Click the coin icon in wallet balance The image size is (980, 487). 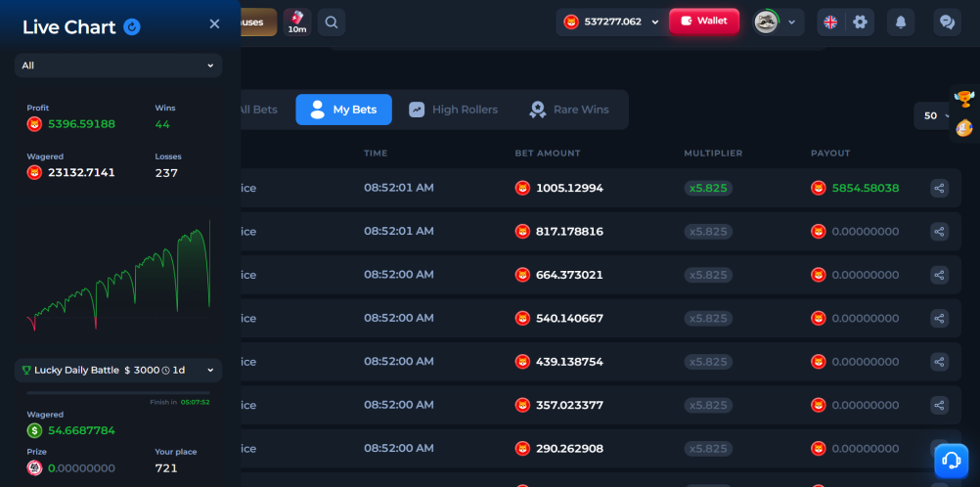tap(571, 22)
